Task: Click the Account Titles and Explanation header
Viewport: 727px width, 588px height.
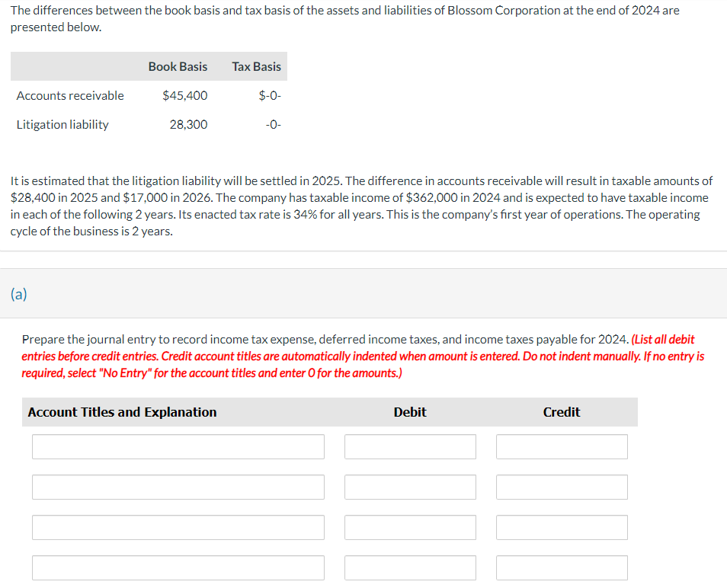Action: pyautogui.click(x=122, y=411)
